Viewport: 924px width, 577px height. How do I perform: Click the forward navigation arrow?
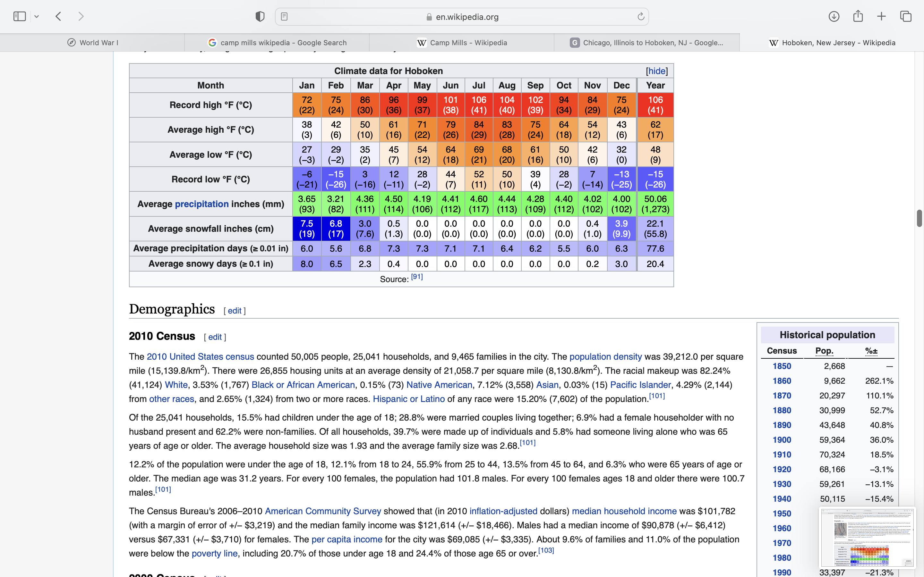click(x=81, y=16)
